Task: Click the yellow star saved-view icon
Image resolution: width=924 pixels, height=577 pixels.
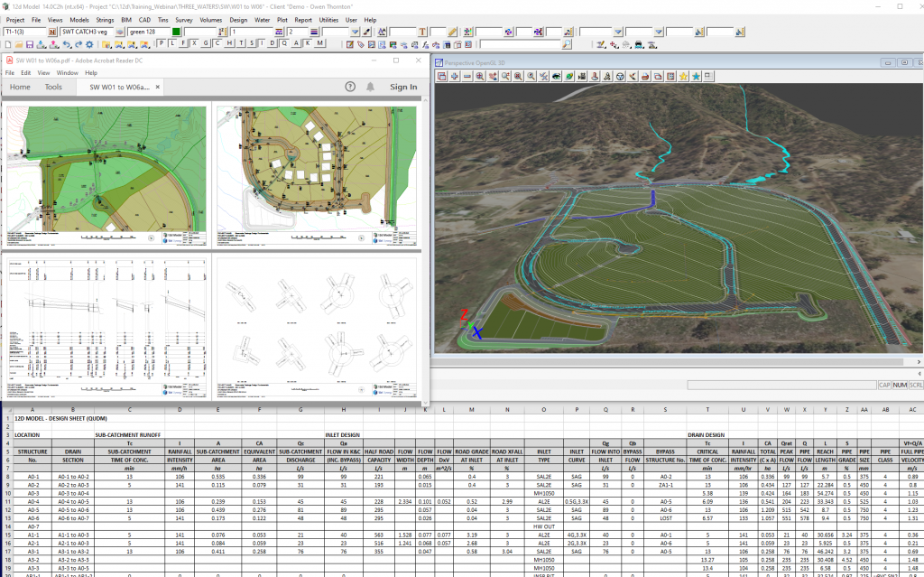Action: (x=683, y=77)
